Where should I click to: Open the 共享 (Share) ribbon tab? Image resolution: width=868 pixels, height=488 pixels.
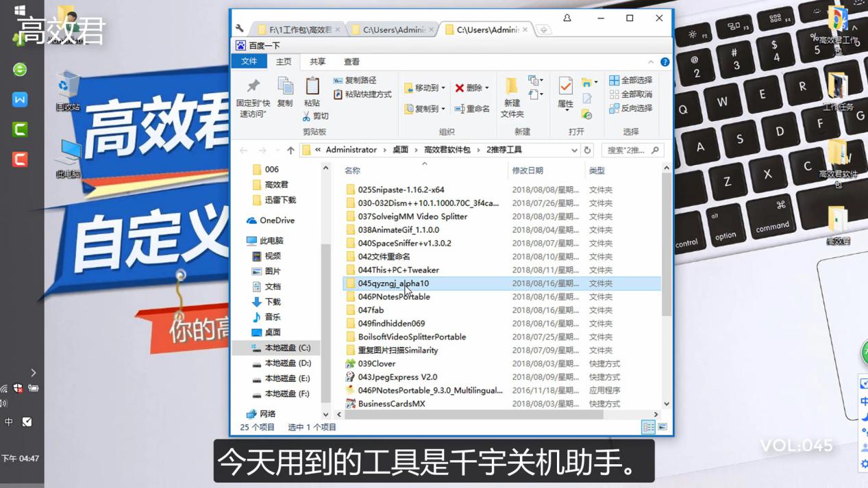pyautogui.click(x=317, y=62)
